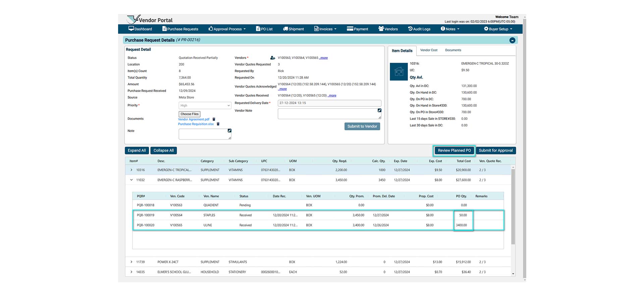Switch to the Vendor Cost tab
Viewport: 644px width, 292px height.
[x=429, y=50]
